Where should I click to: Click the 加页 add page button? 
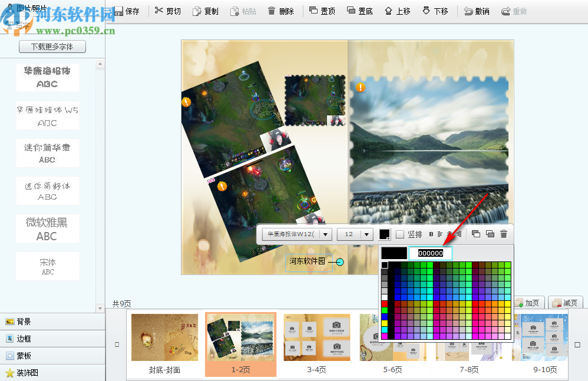coord(528,302)
